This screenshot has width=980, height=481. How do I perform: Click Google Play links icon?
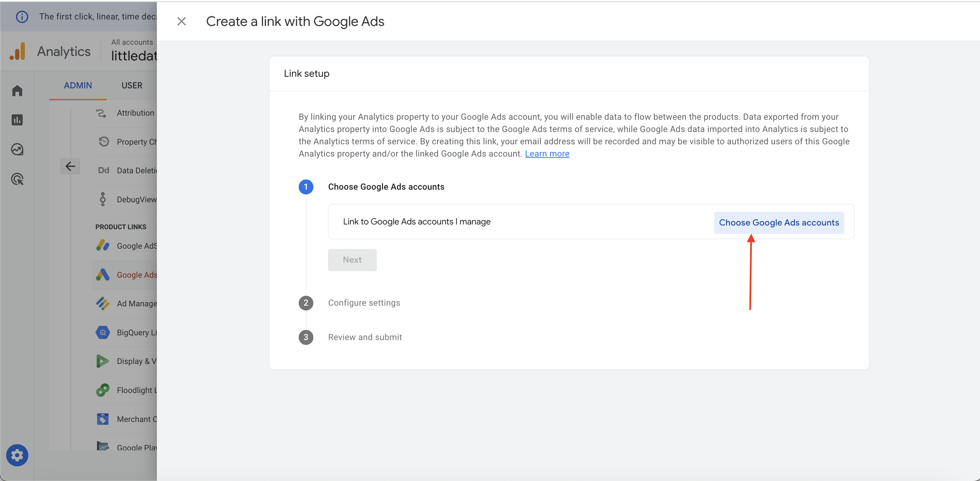(103, 446)
